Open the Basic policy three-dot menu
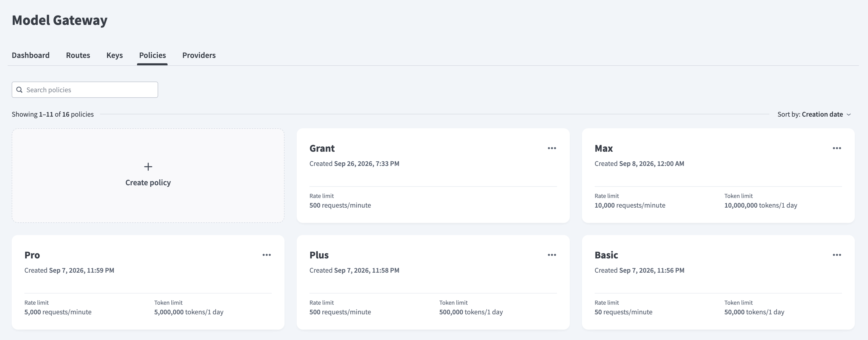The image size is (868, 340). click(837, 255)
